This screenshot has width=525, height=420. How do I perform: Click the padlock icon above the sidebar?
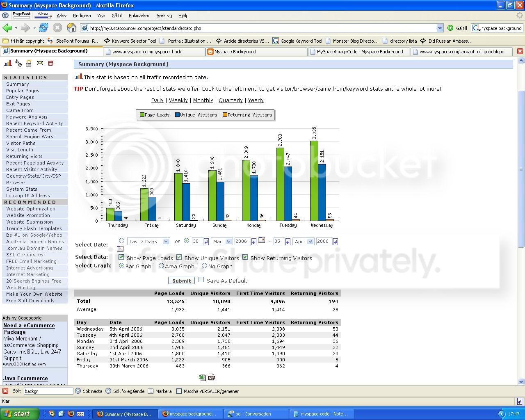click(x=29, y=63)
